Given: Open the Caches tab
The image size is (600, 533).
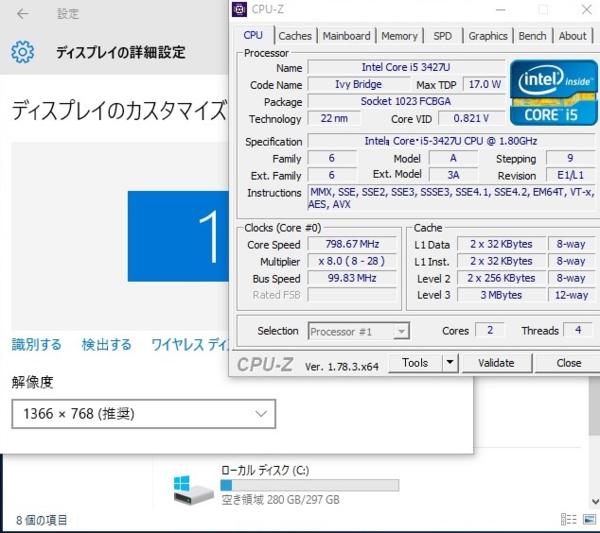Looking at the screenshot, I should pos(295,36).
